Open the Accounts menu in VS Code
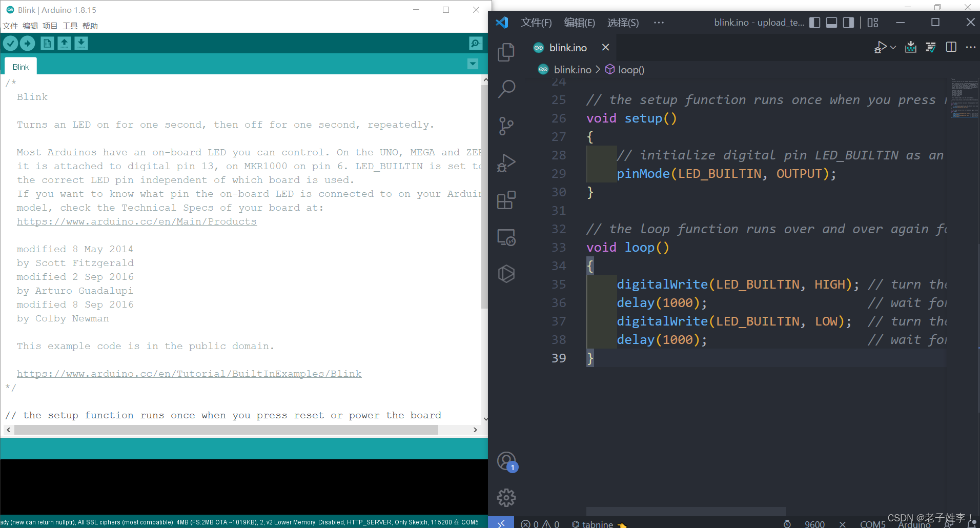980x528 pixels. (506, 461)
